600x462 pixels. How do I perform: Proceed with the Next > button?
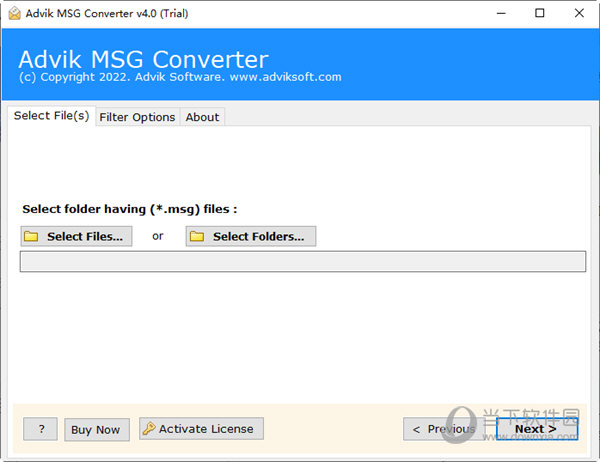tap(537, 429)
